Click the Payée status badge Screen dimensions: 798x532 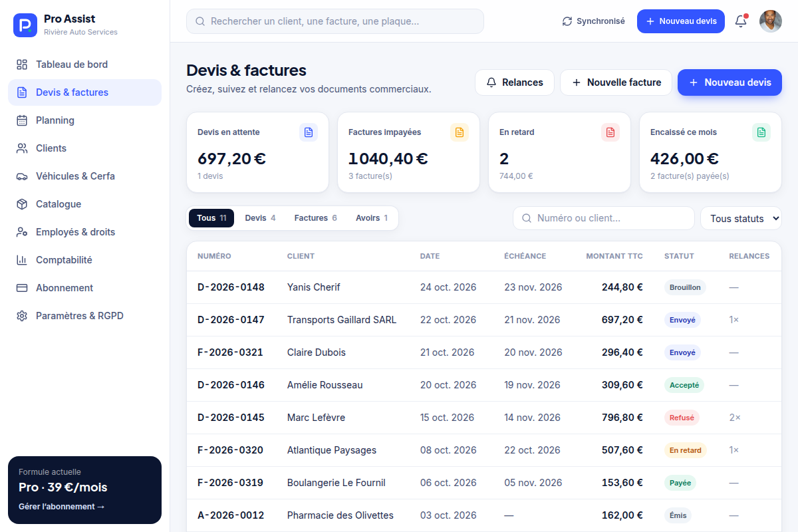680,483
